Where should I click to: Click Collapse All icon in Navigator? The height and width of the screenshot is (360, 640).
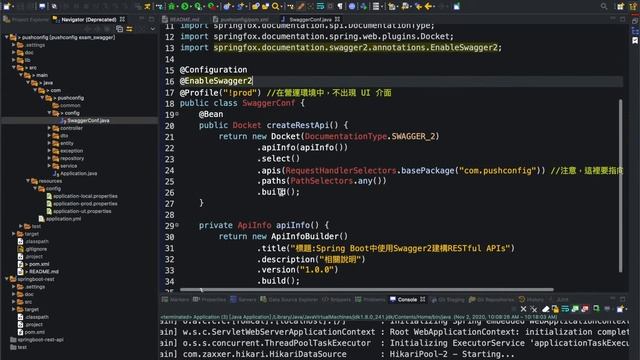tap(119, 29)
